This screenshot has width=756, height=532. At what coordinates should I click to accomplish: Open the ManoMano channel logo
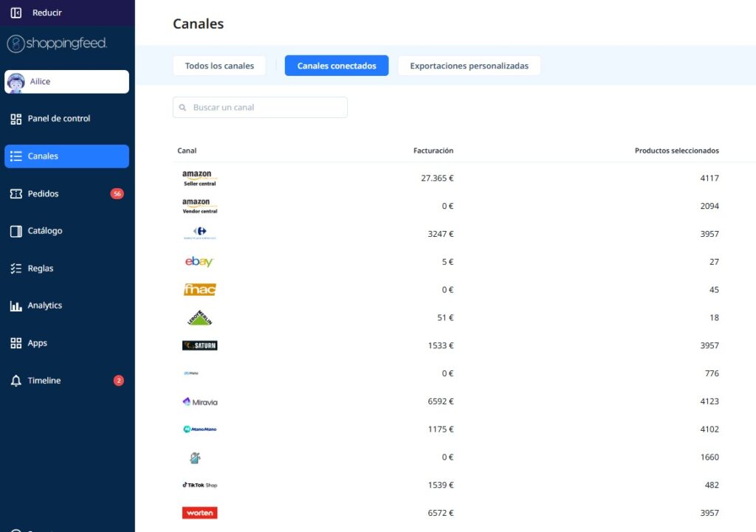point(199,429)
